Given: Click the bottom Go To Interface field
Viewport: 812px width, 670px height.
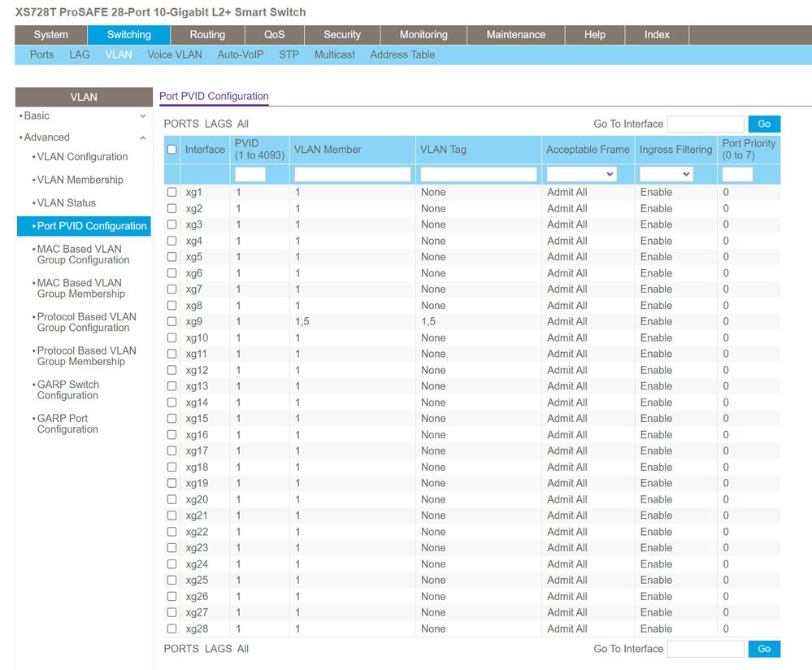Looking at the screenshot, I should [x=706, y=649].
